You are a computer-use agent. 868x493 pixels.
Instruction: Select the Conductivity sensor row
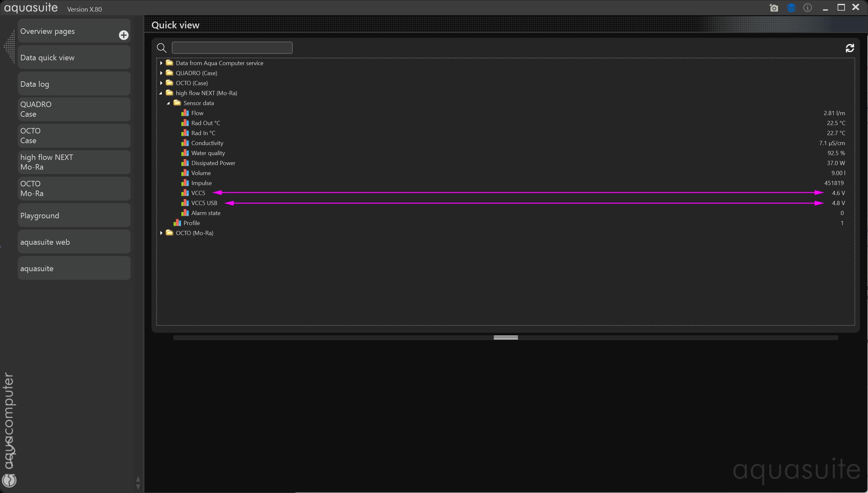point(207,143)
